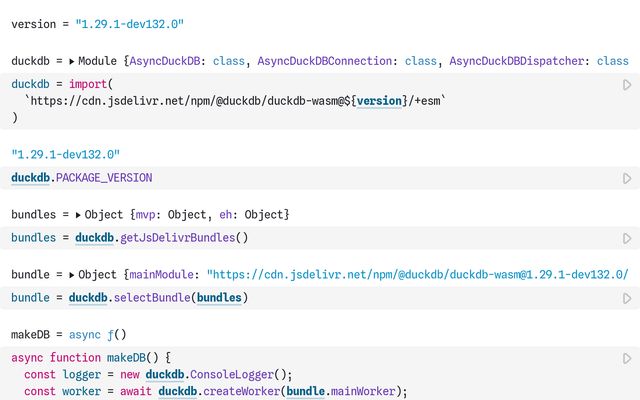This screenshot has height=400, width=640.
Task: Click the import keyword in code cell
Action: coord(88,84)
